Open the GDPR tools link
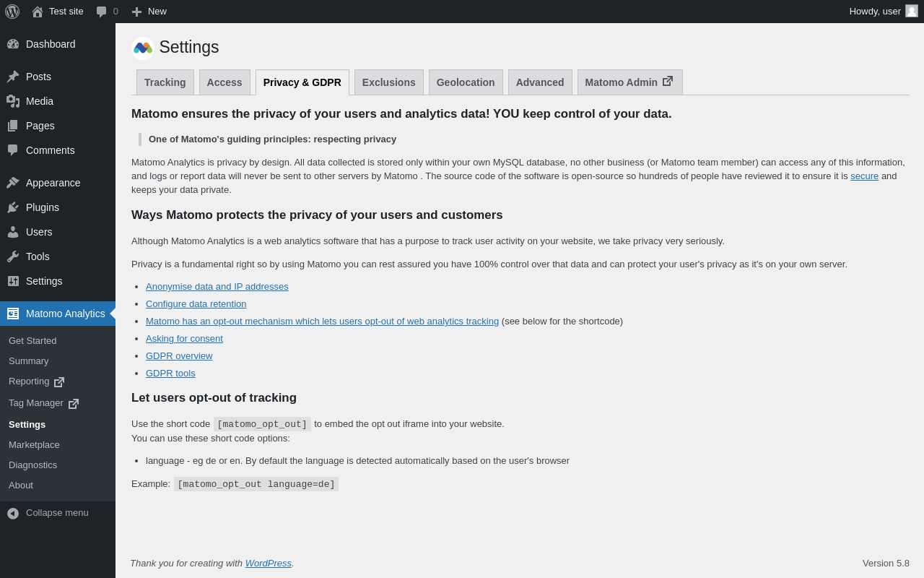 (x=170, y=373)
